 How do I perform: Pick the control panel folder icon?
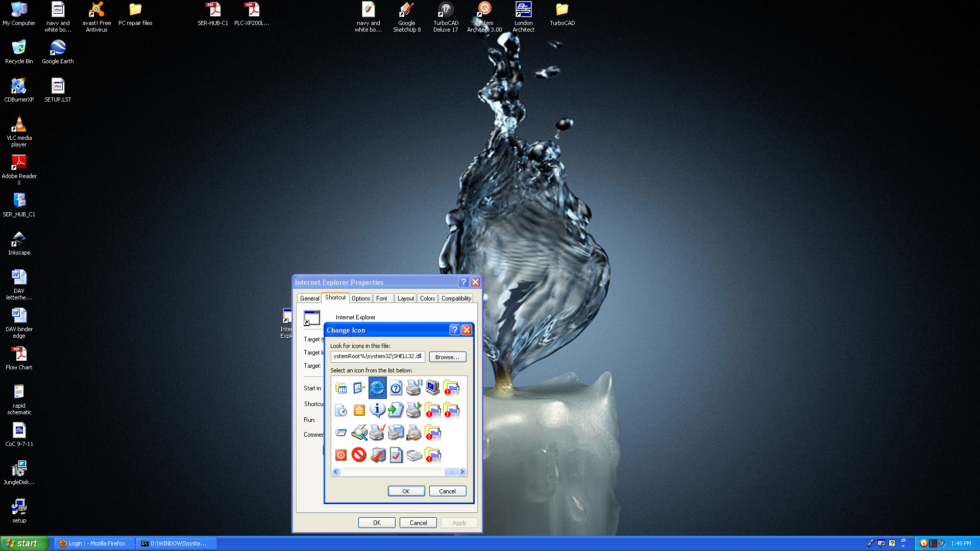click(340, 388)
